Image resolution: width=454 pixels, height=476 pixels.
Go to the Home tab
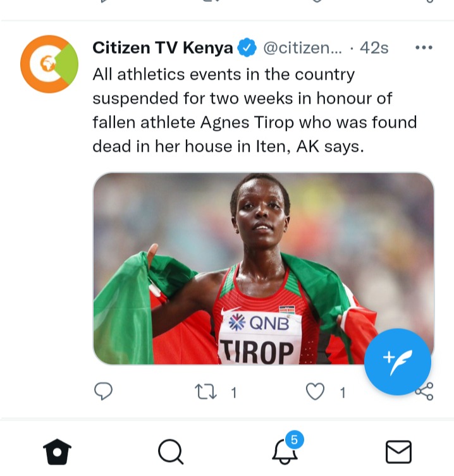[57, 452]
